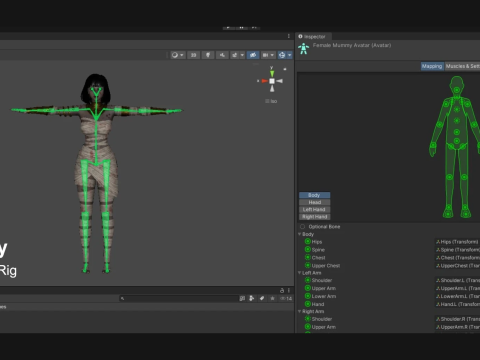The image size is (480, 360).
Task: Switch to the Mapping tab
Action: pyautogui.click(x=432, y=66)
